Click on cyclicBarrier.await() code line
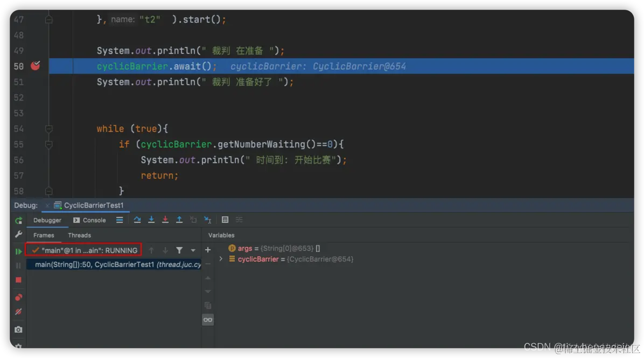The image size is (644, 358). coord(157,67)
